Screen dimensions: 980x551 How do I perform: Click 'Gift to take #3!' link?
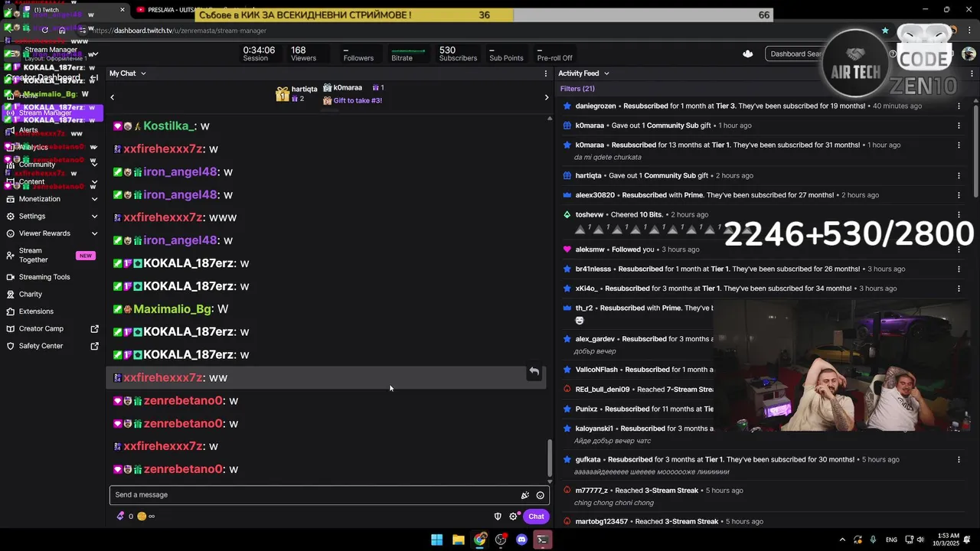click(358, 101)
